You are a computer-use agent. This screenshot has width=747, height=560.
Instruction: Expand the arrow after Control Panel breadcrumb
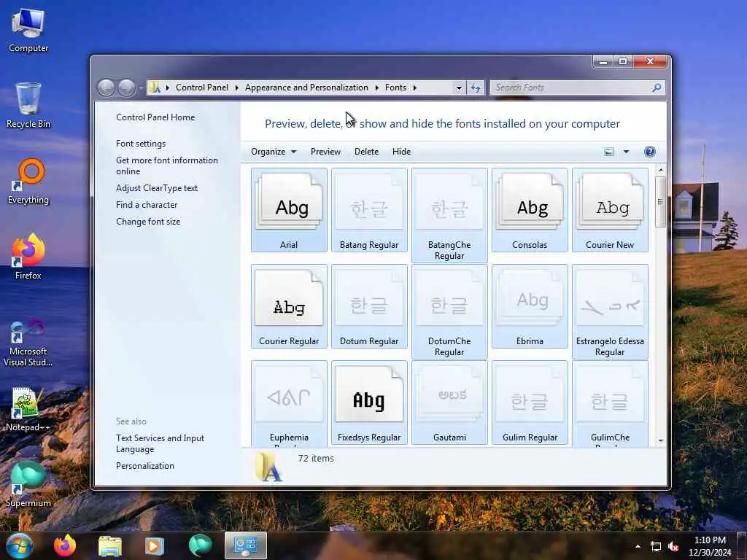237,87
